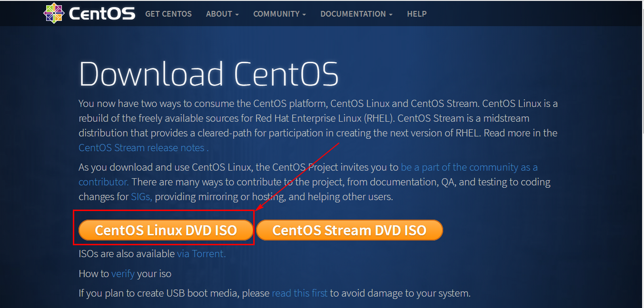Open the COMMUNITY navigation menu

click(x=277, y=14)
